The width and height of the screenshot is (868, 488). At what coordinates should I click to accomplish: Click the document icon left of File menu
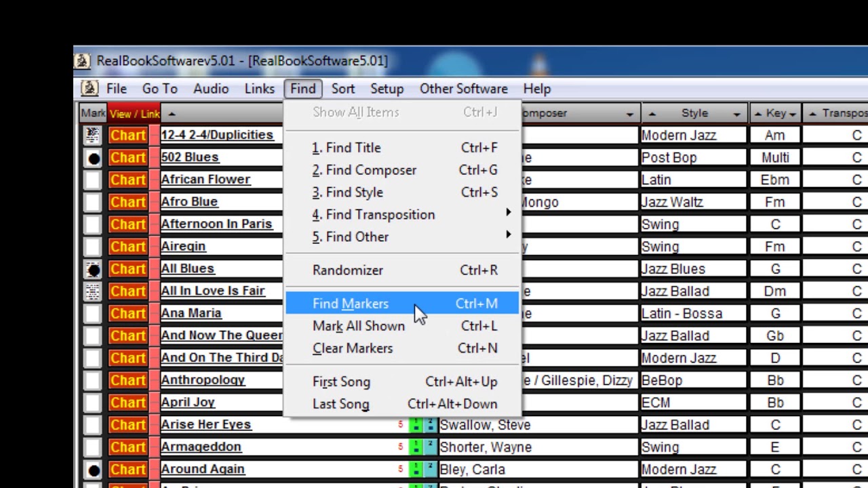pyautogui.click(x=89, y=89)
